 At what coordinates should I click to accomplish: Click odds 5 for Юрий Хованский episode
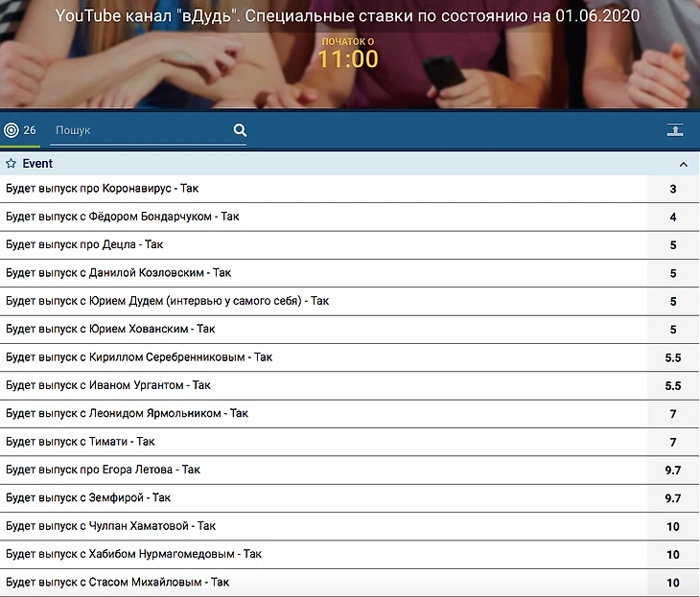(x=673, y=330)
